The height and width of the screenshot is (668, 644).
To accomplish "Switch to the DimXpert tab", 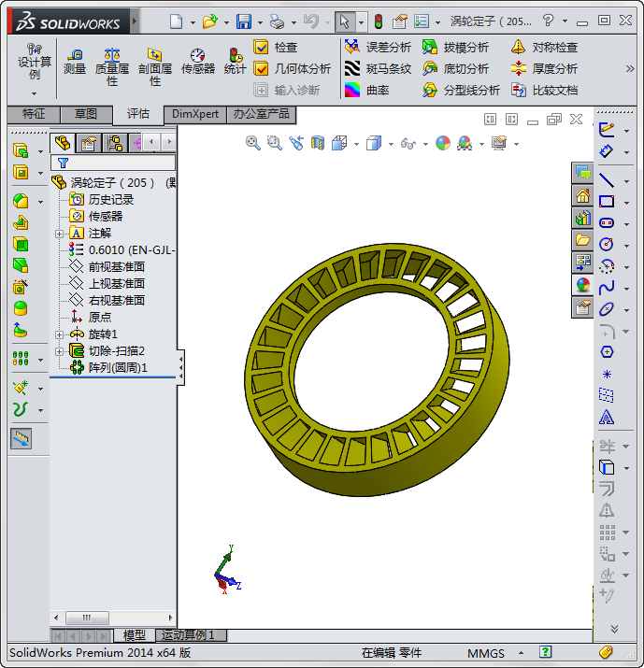I will [195, 114].
